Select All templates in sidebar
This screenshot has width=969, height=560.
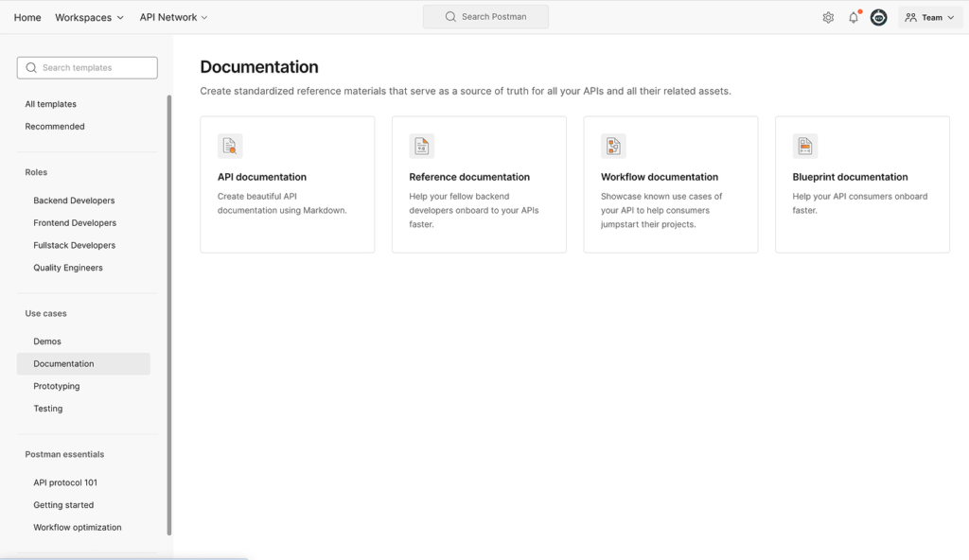(51, 104)
